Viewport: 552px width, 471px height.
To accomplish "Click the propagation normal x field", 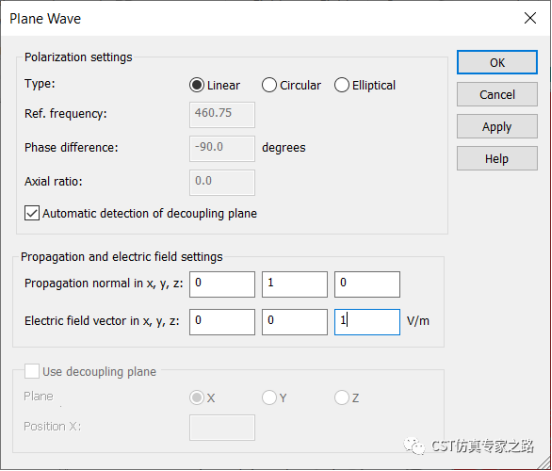I will [222, 284].
